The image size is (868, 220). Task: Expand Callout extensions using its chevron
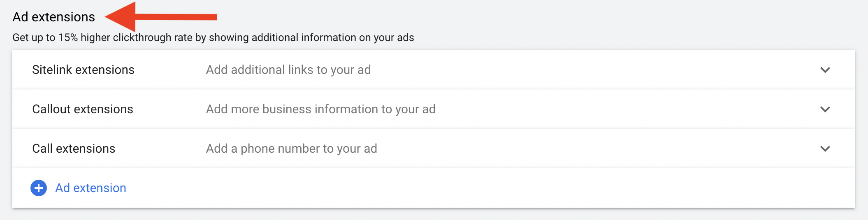click(825, 109)
